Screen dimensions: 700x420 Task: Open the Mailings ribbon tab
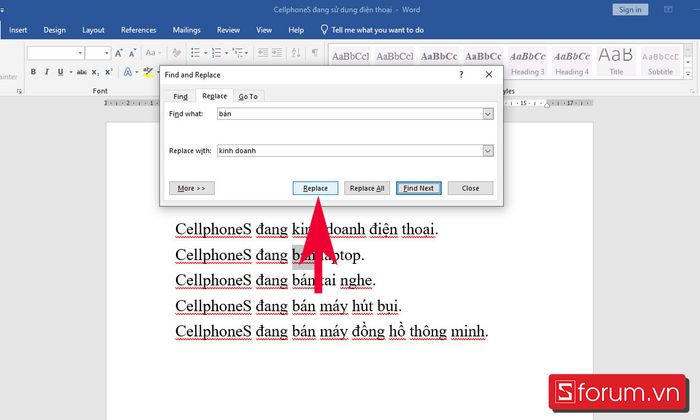[187, 30]
